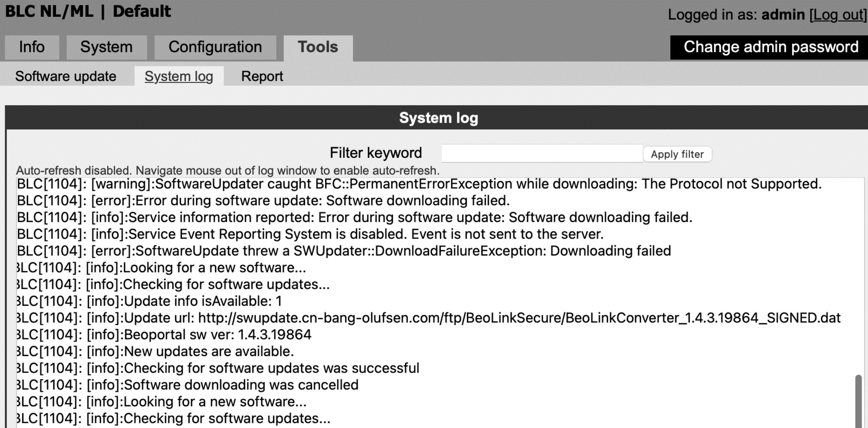Open the Report sub-tab
The height and width of the screenshot is (428, 868).
(x=262, y=76)
